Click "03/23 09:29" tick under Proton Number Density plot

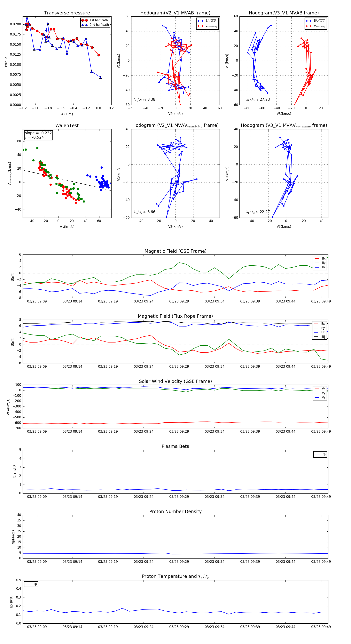coord(179,562)
